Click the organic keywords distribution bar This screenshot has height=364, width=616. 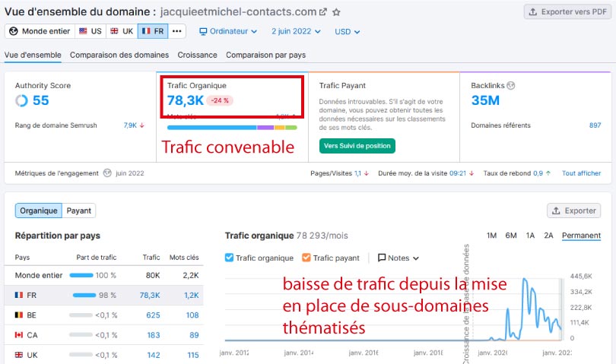pos(232,127)
